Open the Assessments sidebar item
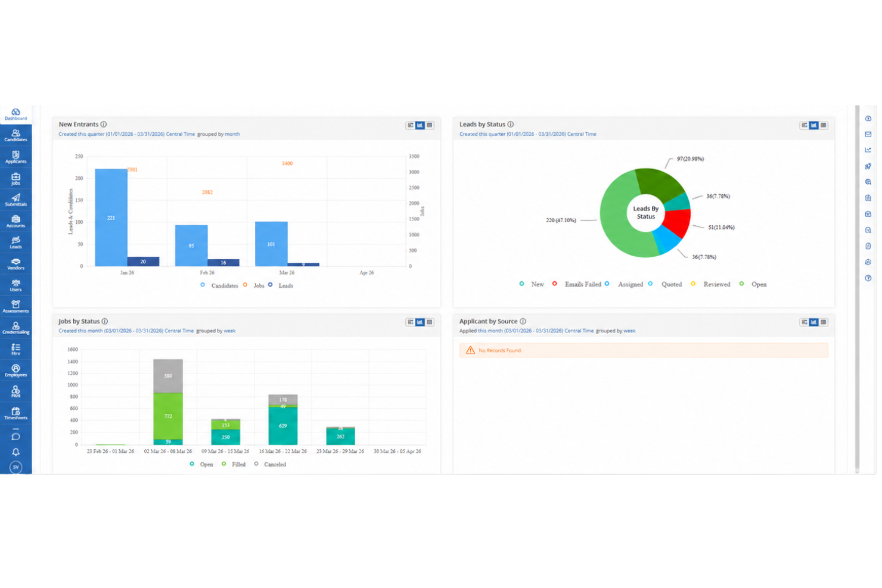 [15, 307]
